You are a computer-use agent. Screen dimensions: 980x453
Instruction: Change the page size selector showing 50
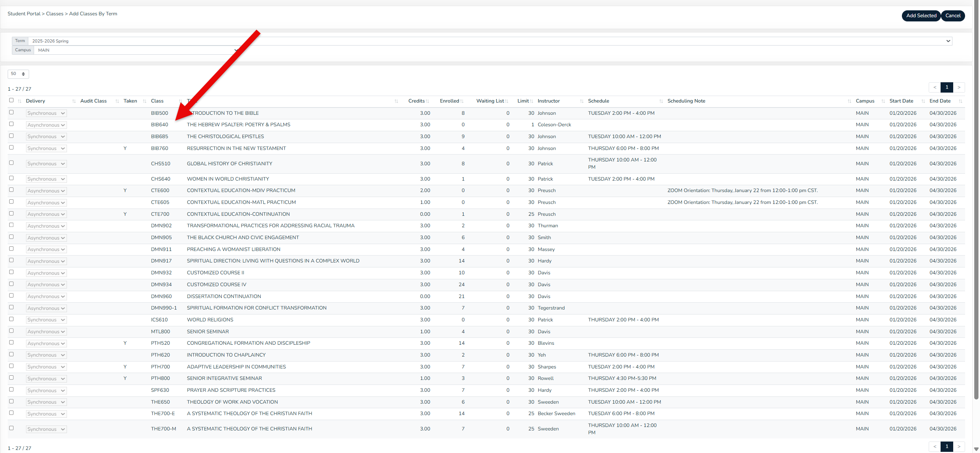18,74
